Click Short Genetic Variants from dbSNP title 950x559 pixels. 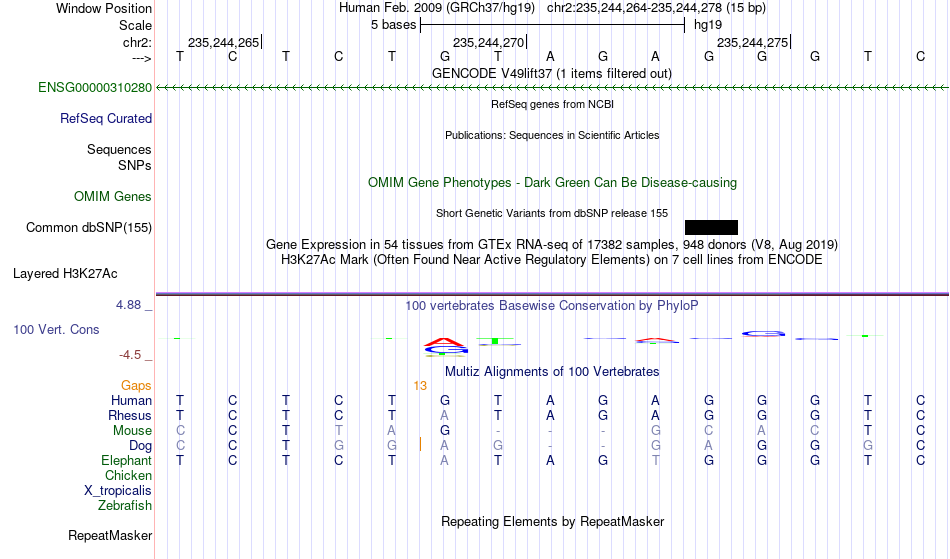click(552, 213)
